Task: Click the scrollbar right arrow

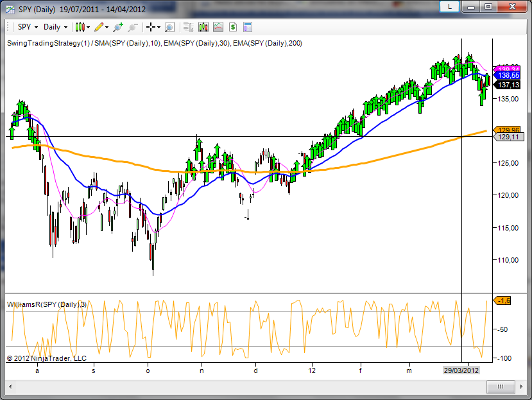Action: (522, 387)
